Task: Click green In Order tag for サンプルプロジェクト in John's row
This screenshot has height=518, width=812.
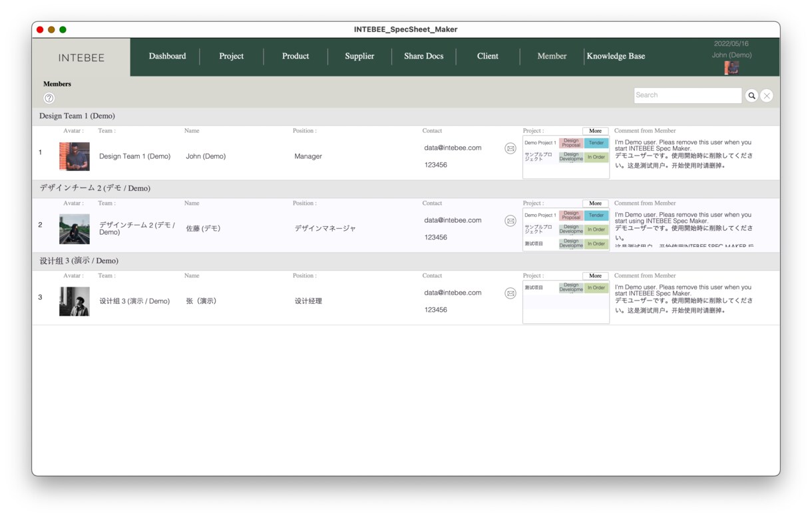Action: point(596,158)
